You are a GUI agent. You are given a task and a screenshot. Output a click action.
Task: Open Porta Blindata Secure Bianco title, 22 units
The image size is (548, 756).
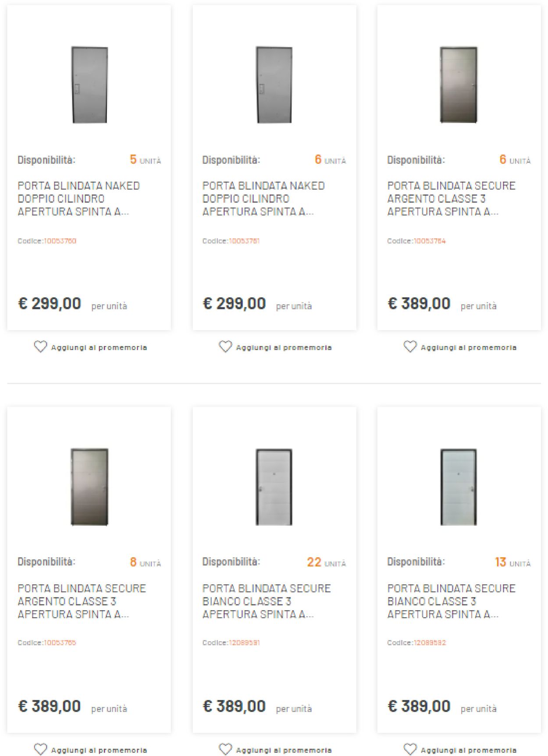click(x=267, y=601)
